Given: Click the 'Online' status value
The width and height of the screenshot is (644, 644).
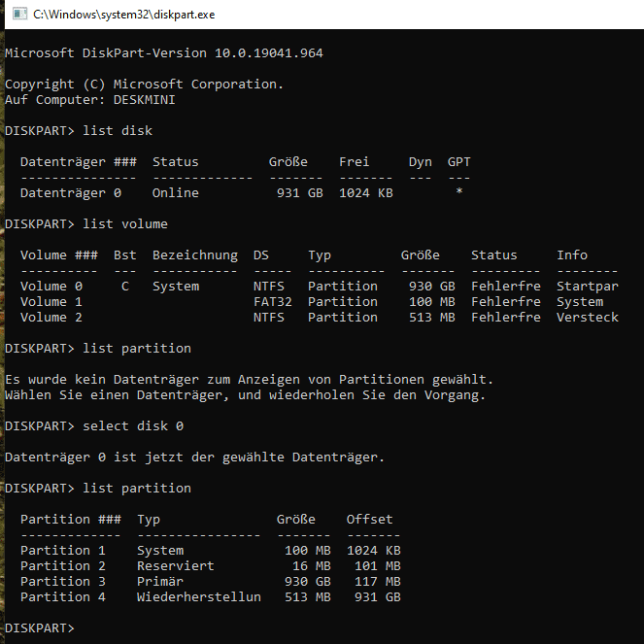Looking at the screenshot, I should tap(176, 193).
